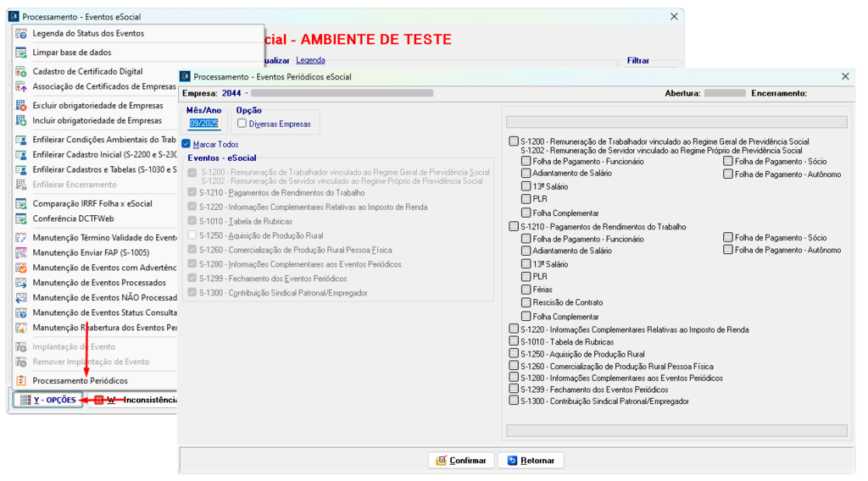The height and width of the screenshot is (481, 868).
Task: Open the Y - OPÇÕES tab
Action: pyautogui.click(x=48, y=400)
